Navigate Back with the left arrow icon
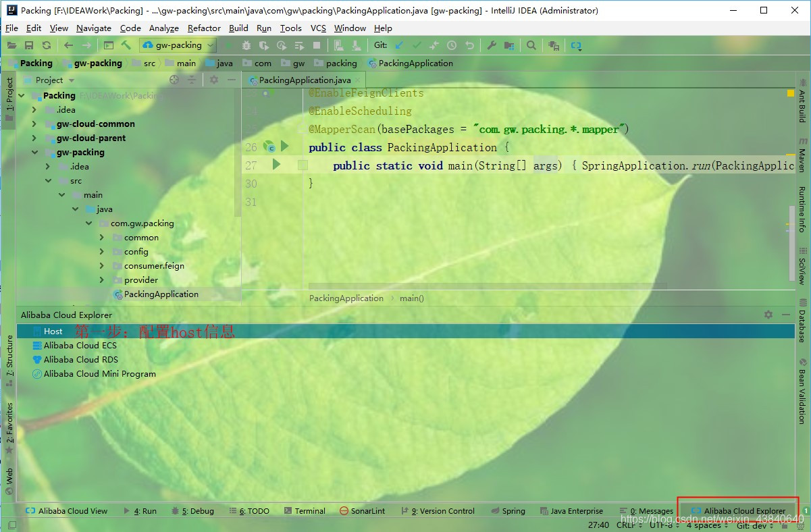This screenshot has width=811, height=532. [68, 45]
